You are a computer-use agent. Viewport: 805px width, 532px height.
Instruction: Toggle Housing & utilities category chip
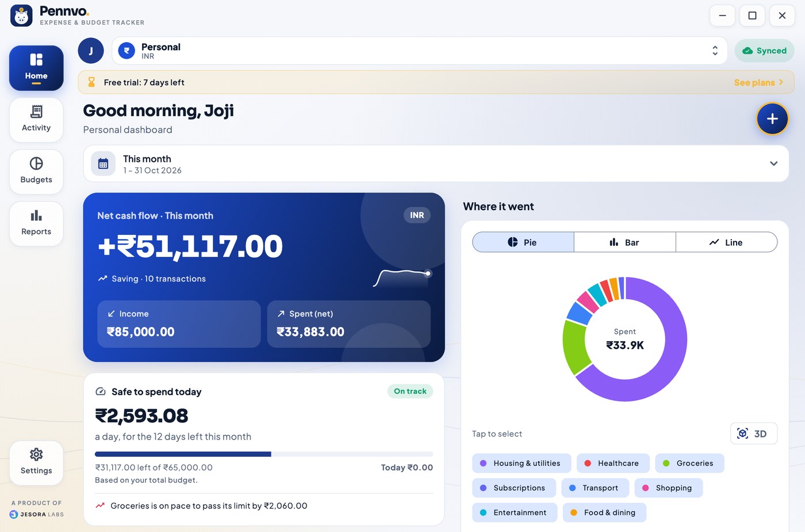(x=522, y=463)
